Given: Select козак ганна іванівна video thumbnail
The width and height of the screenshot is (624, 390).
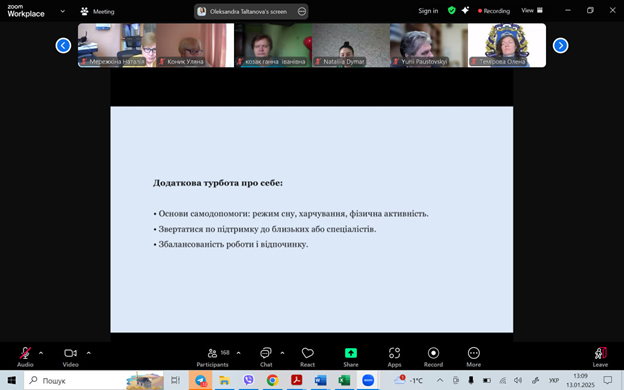Looking at the screenshot, I should pyautogui.click(x=273, y=45).
